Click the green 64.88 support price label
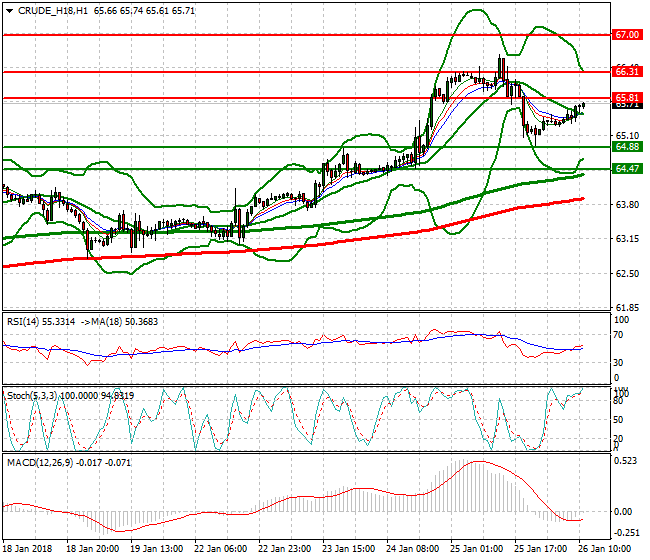The height and width of the screenshot is (560, 650). point(628,146)
